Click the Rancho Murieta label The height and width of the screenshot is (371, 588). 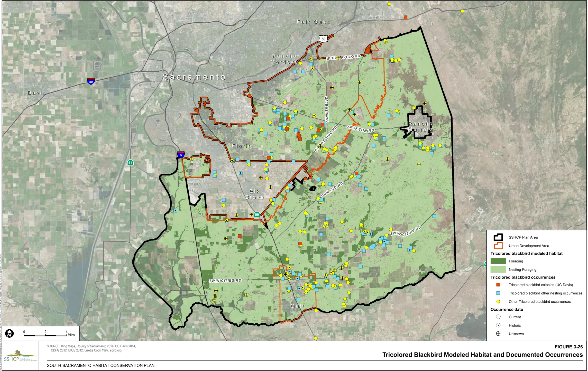420,127
